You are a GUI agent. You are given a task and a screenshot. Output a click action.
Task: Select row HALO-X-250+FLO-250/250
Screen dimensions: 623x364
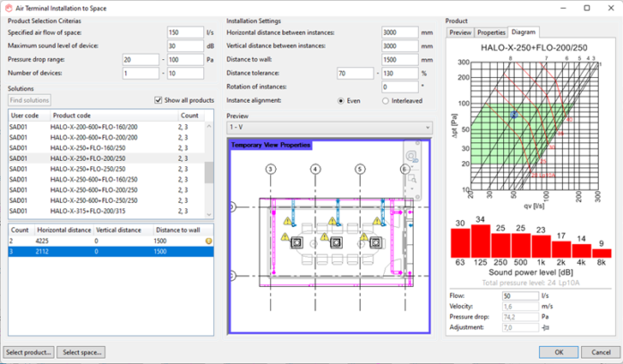107,169
